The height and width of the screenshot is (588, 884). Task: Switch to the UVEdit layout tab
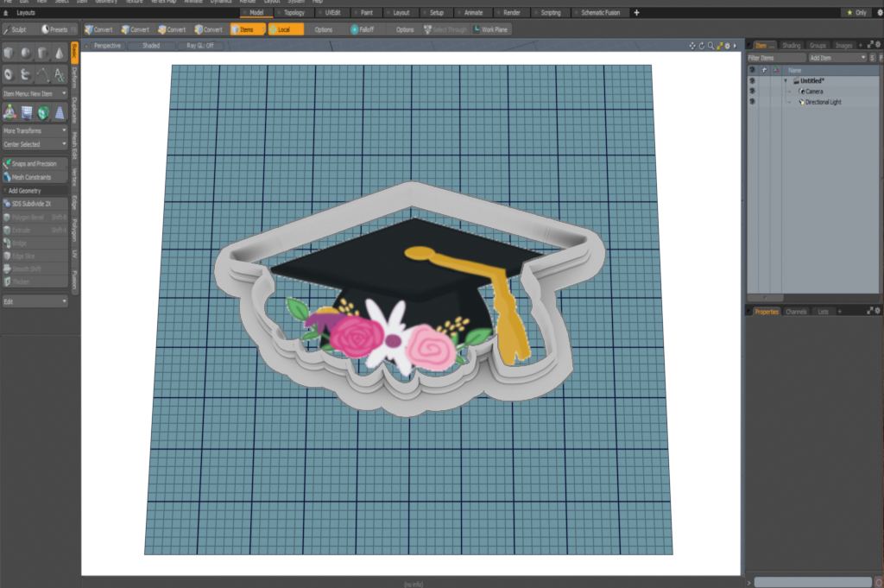point(332,13)
